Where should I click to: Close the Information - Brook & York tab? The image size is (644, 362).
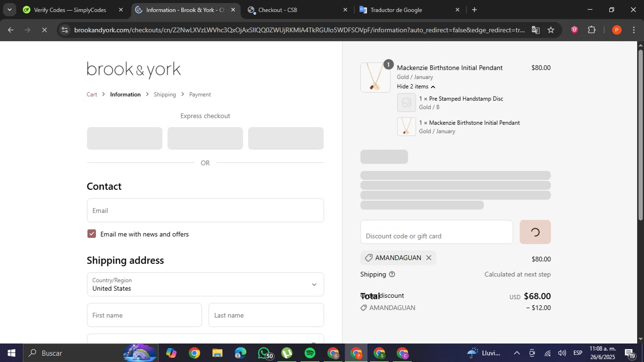[233, 10]
